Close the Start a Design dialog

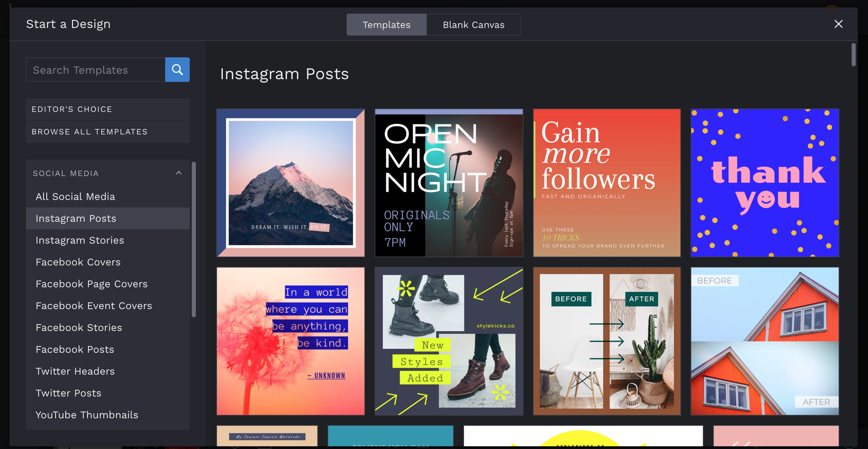838,24
